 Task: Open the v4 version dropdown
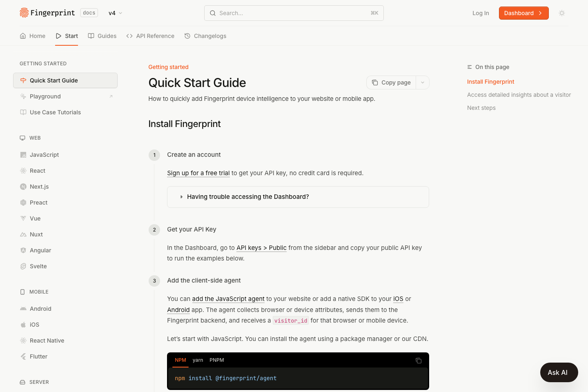click(115, 13)
